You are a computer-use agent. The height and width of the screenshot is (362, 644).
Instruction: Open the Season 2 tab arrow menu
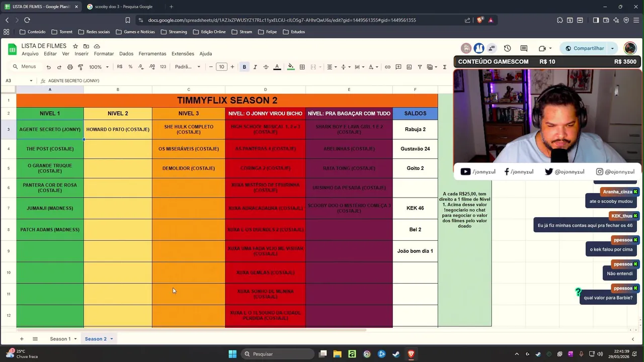[x=112, y=339]
